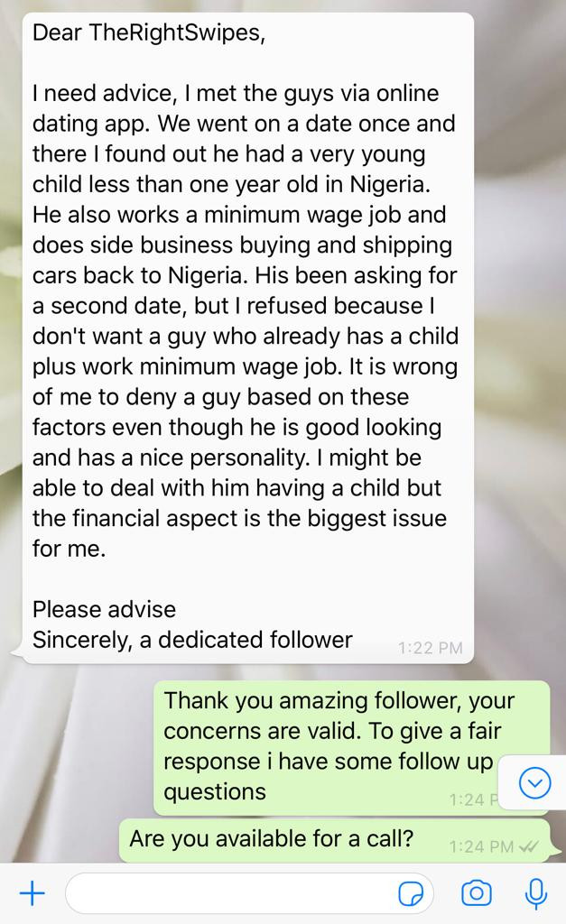The height and width of the screenshot is (924, 566).
Task: Tap the 1:22 PM timestamp
Action: pyautogui.click(x=430, y=648)
